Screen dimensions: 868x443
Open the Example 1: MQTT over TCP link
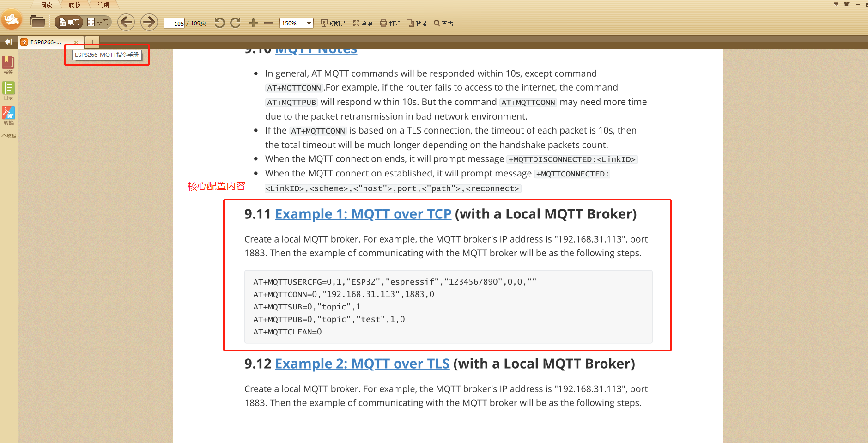[x=363, y=214]
